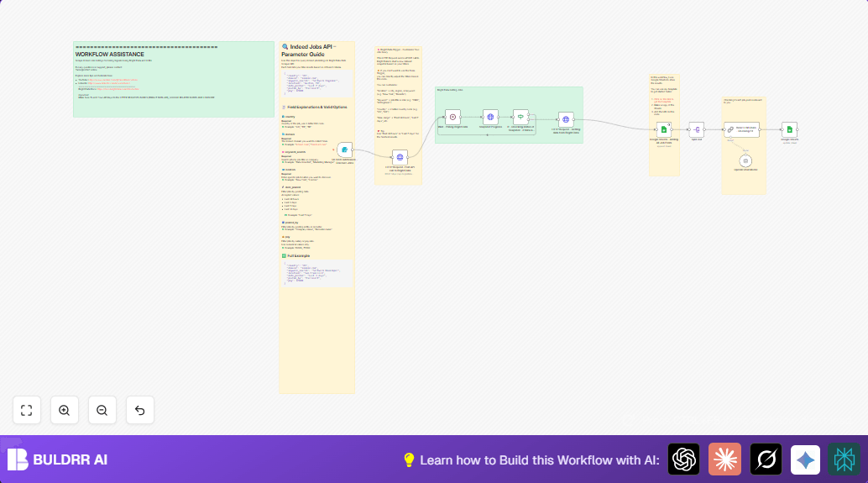The height and width of the screenshot is (483, 868).
Task: Select the HTTP Request getting data node
Action: coord(566,119)
